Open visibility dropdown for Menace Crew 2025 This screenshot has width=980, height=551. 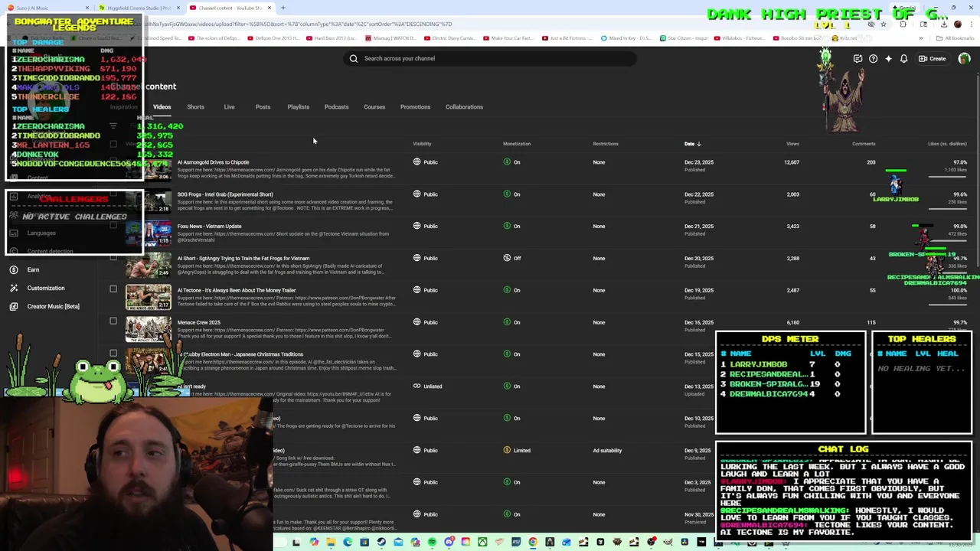(426, 322)
